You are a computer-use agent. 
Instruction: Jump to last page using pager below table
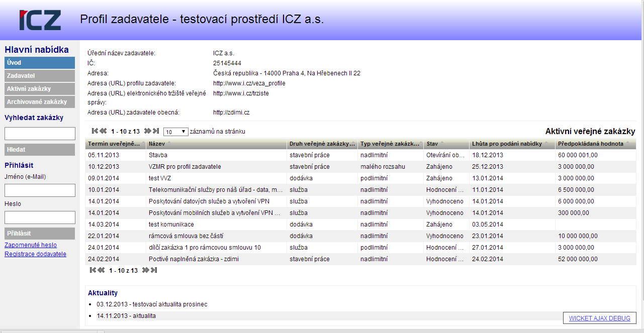click(154, 270)
